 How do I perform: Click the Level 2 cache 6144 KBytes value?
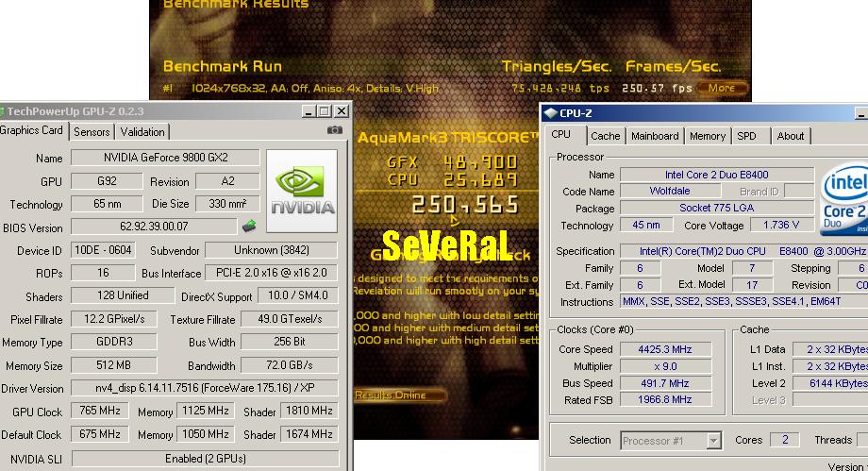[830, 383]
